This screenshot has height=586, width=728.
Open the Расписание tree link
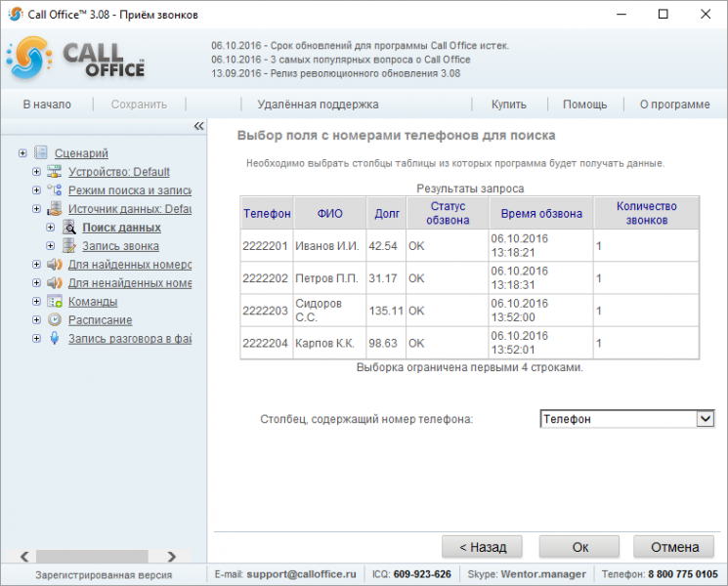tap(101, 320)
